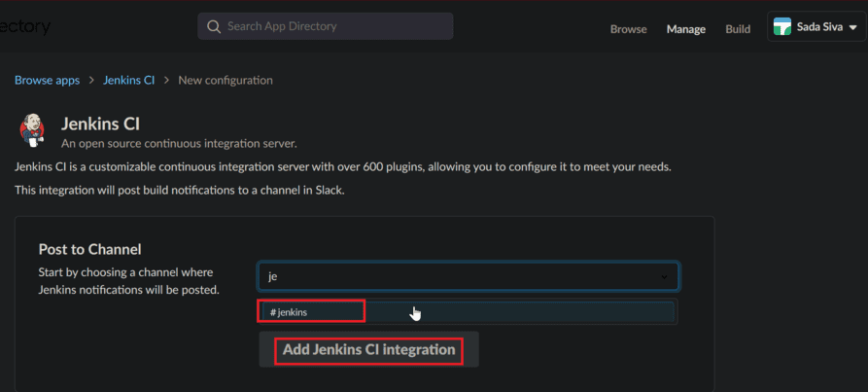Open the Build section
Image resolution: width=868 pixels, height=392 pixels.
click(x=738, y=29)
